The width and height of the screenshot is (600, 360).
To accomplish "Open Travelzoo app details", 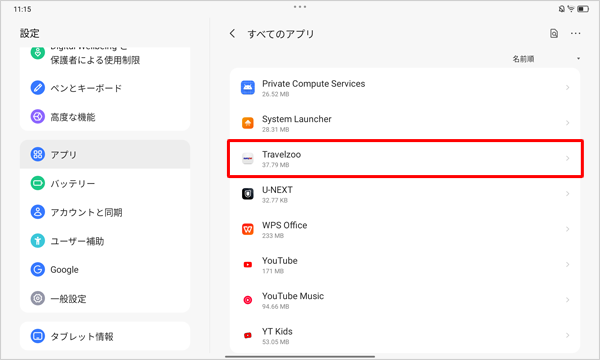I will tap(405, 158).
